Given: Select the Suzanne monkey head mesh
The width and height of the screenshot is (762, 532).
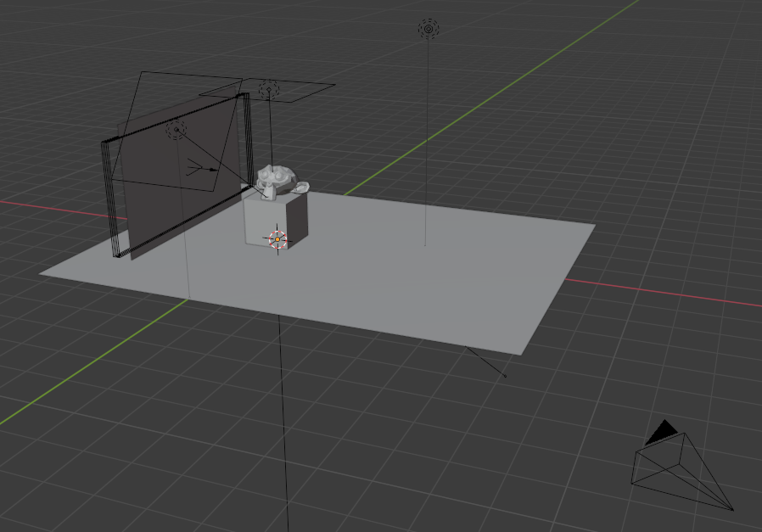Looking at the screenshot, I should (x=282, y=182).
